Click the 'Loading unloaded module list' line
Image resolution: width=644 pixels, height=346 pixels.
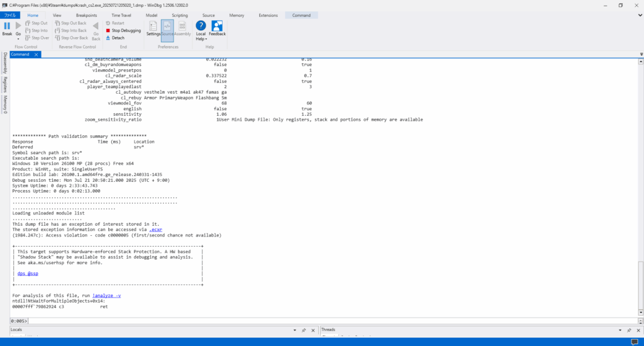pos(48,213)
